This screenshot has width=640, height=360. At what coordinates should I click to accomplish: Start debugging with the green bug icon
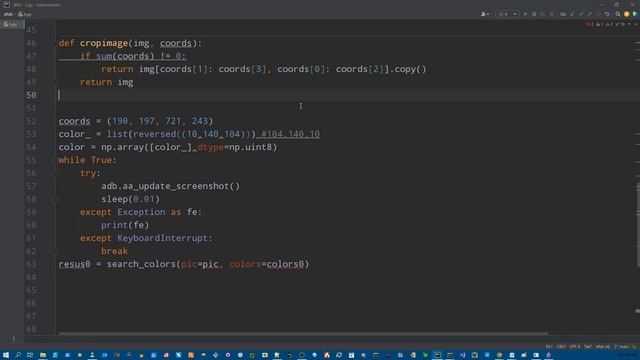pos(534,14)
